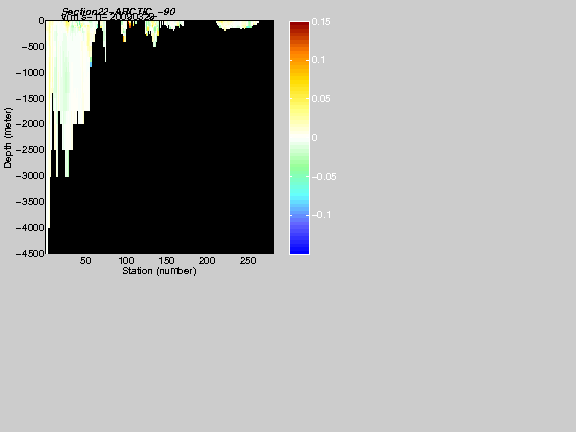Click the 'Depth (meter)' y-axis label
Viewport: 576px width, 432px height.
click(8, 138)
